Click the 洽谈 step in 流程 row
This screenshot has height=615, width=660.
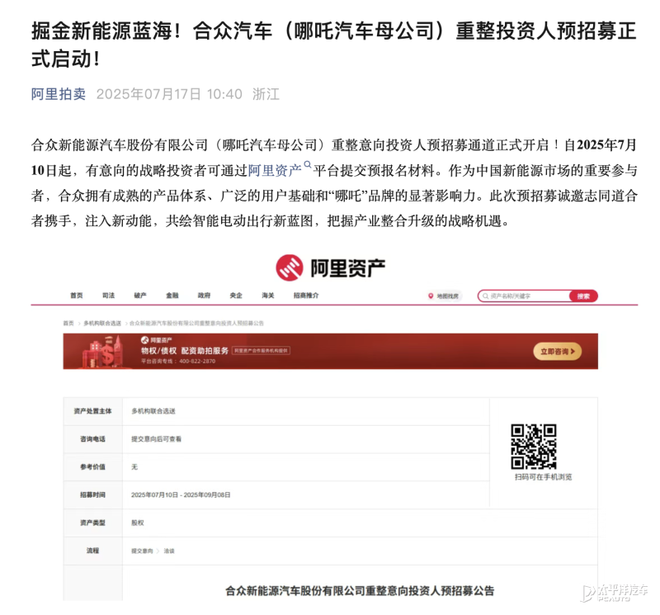[x=169, y=551]
